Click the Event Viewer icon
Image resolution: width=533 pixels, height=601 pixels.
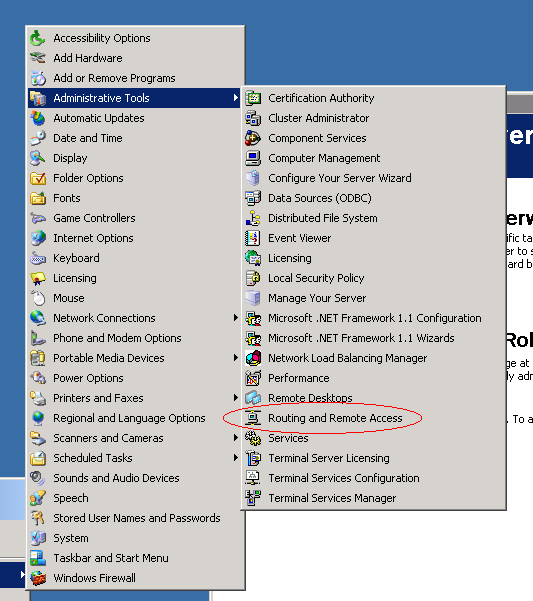[253, 238]
